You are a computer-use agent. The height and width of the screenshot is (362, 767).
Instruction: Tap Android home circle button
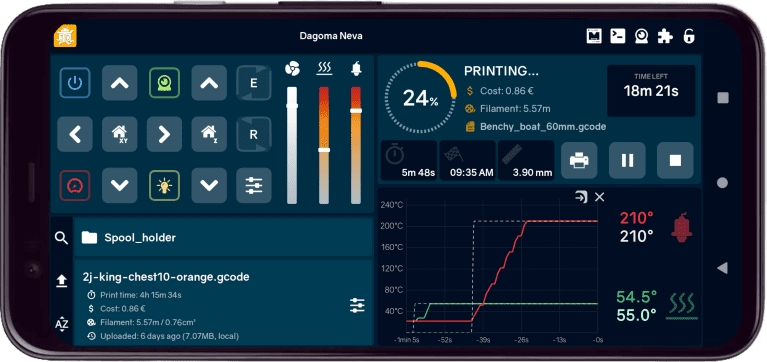(722, 183)
